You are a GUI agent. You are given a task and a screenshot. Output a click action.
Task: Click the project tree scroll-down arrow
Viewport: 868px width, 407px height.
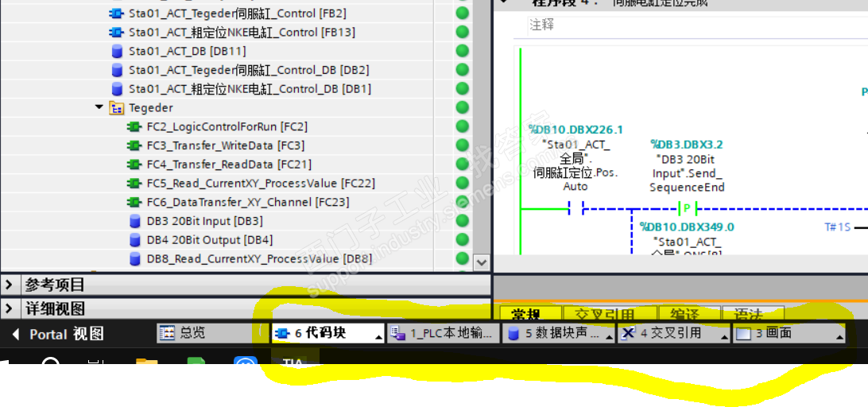(482, 262)
